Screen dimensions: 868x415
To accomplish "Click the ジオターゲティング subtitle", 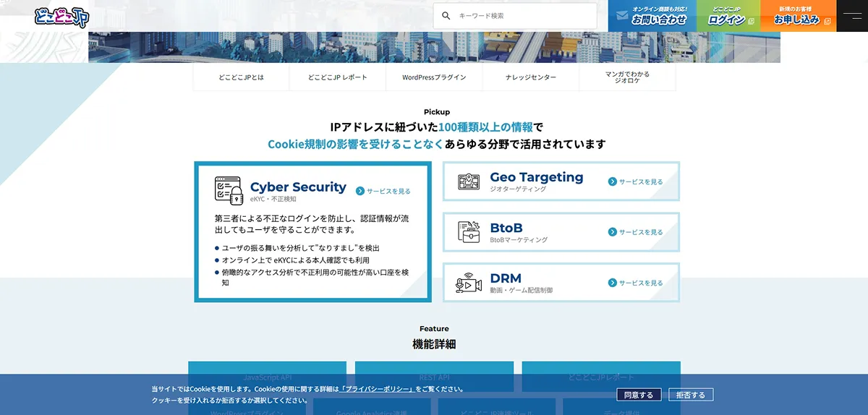I will pos(518,189).
